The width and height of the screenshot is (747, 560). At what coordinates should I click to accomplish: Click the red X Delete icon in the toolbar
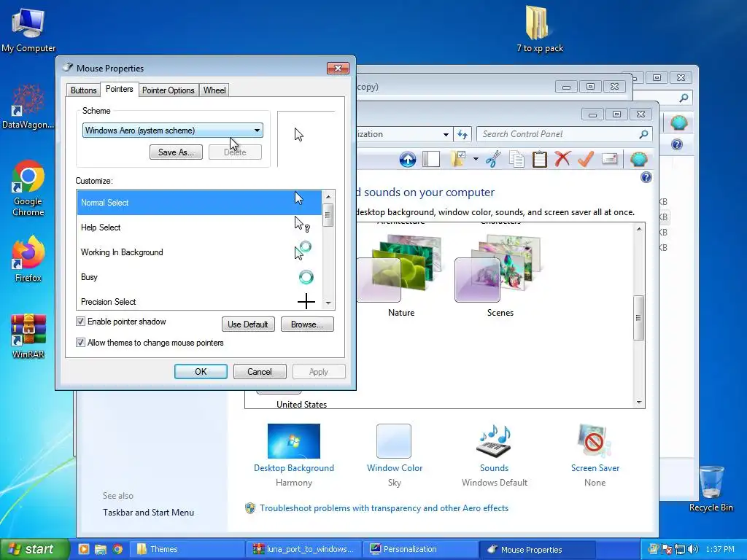point(562,158)
